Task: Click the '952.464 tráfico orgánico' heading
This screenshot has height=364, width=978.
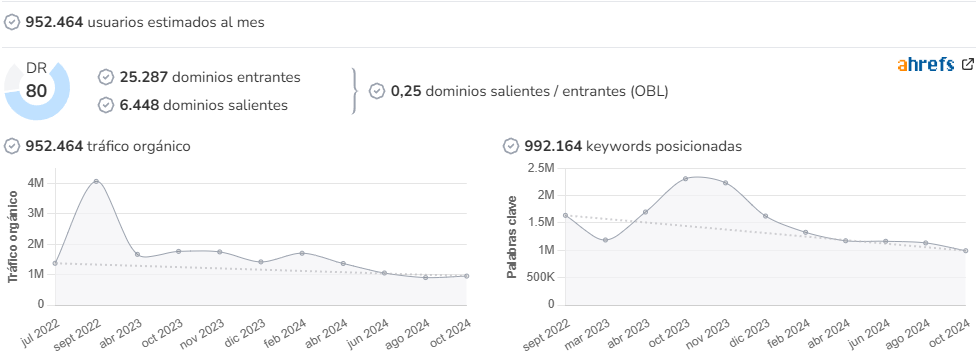Action: (108, 146)
